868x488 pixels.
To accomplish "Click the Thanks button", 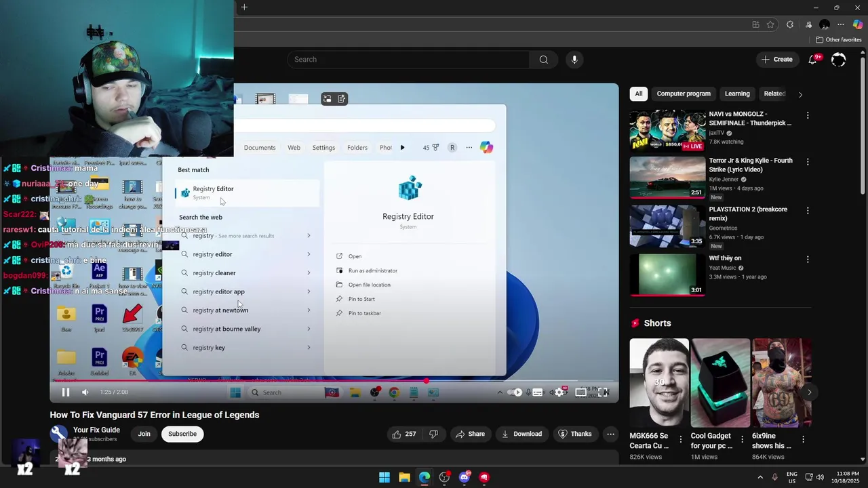I will (575, 434).
